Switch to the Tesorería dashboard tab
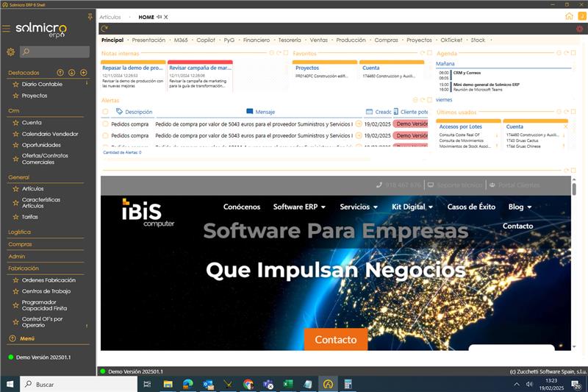588x392 pixels. 290,40
